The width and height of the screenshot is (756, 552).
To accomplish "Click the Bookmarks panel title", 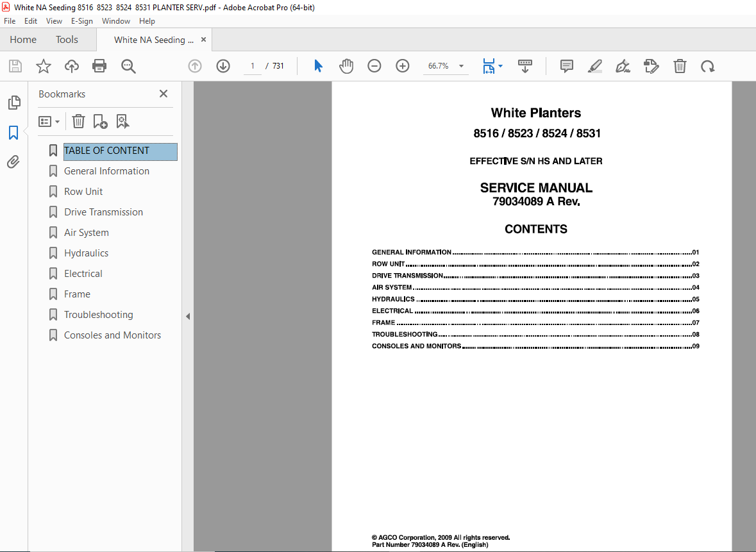I will click(62, 94).
